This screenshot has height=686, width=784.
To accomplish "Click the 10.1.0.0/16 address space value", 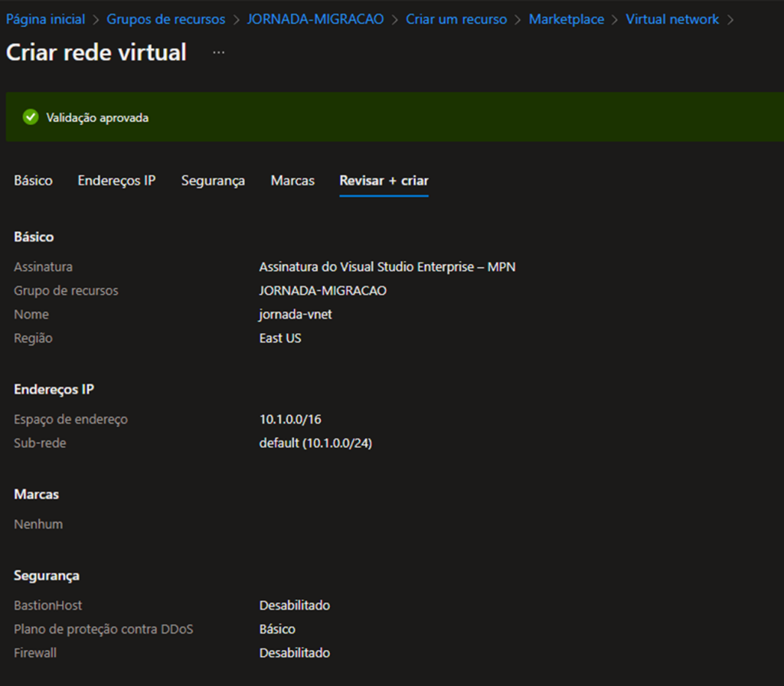I will (x=290, y=420).
